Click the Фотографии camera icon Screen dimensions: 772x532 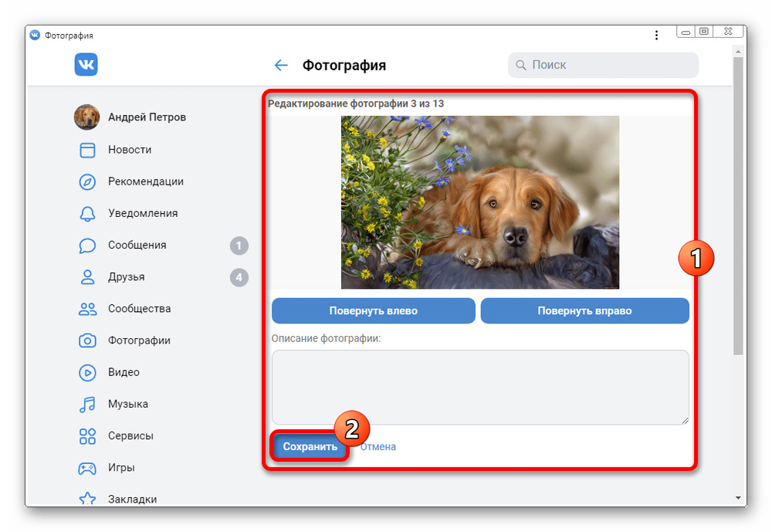(87, 341)
